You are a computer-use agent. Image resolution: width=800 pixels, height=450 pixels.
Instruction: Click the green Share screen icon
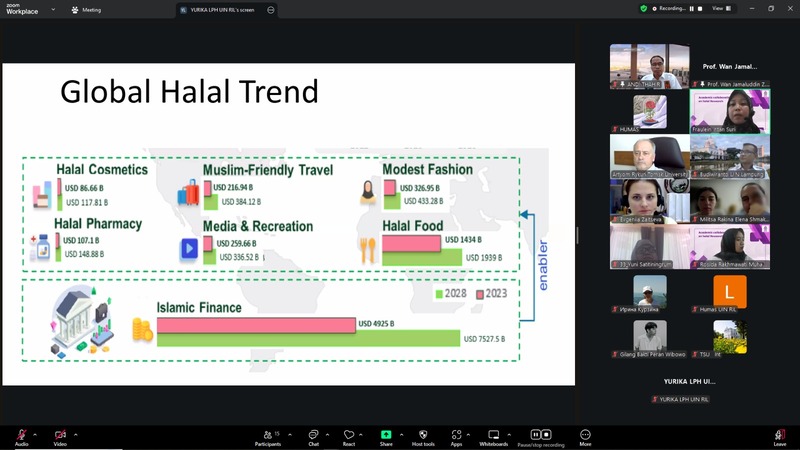coord(386,435)
